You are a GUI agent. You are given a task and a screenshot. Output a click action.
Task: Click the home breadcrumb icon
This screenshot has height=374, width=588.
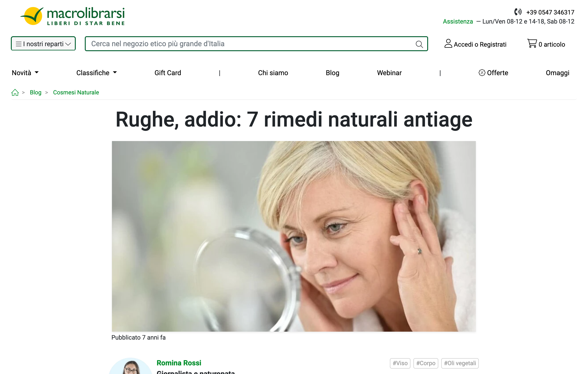15,92
